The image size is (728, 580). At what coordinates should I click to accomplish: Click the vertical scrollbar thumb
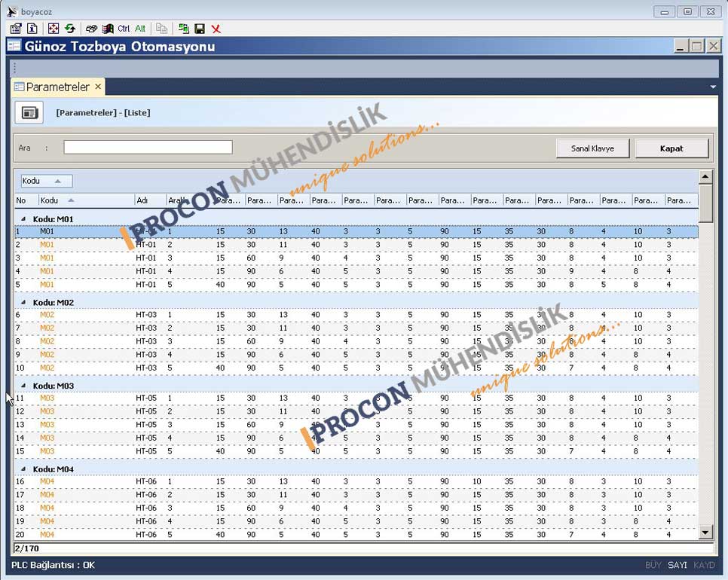(x=705, y=203)
